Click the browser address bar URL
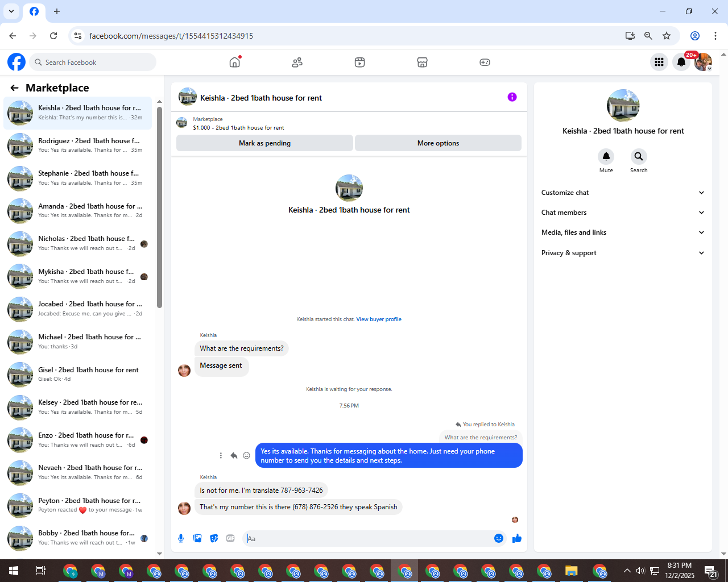The height and width of the screenshot is (582, 728). pyautogui.click(x=171, y=36)
